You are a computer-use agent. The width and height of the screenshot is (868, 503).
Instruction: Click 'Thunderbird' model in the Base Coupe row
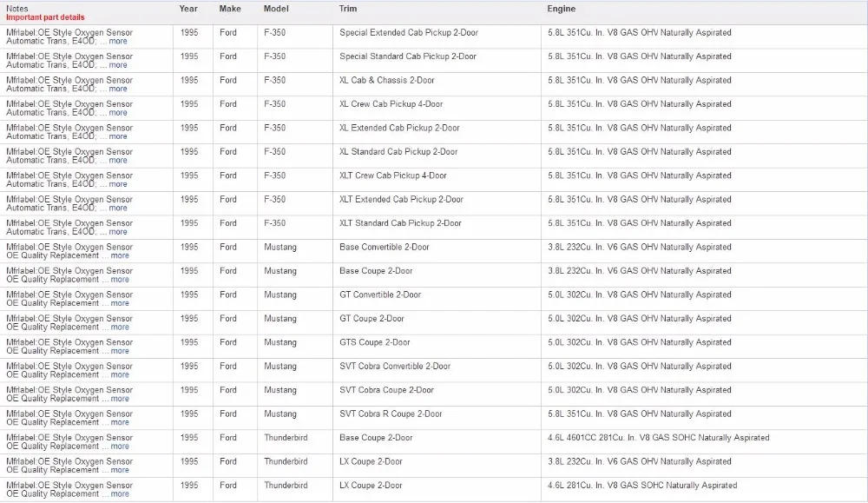286,438
